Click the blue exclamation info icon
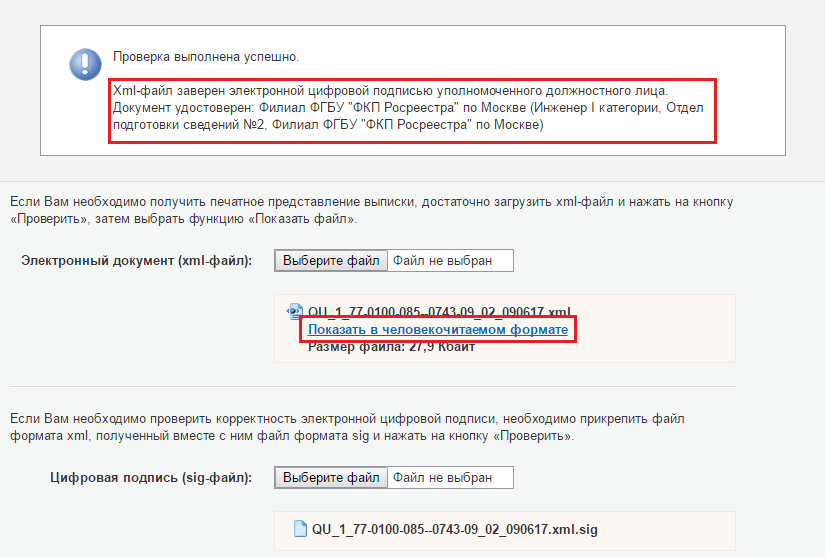This screenshot has height=557, width=825. 85,64
